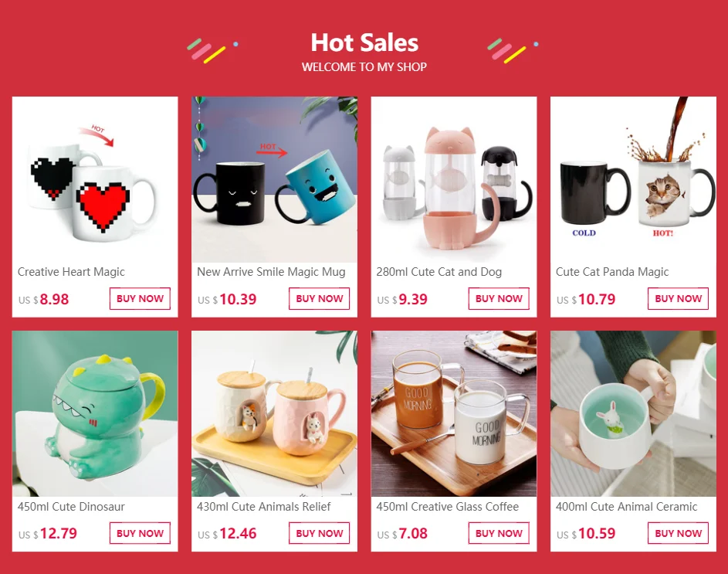Open the 430ml Cute Animals Relief mugs photo

tap(274, 413)
